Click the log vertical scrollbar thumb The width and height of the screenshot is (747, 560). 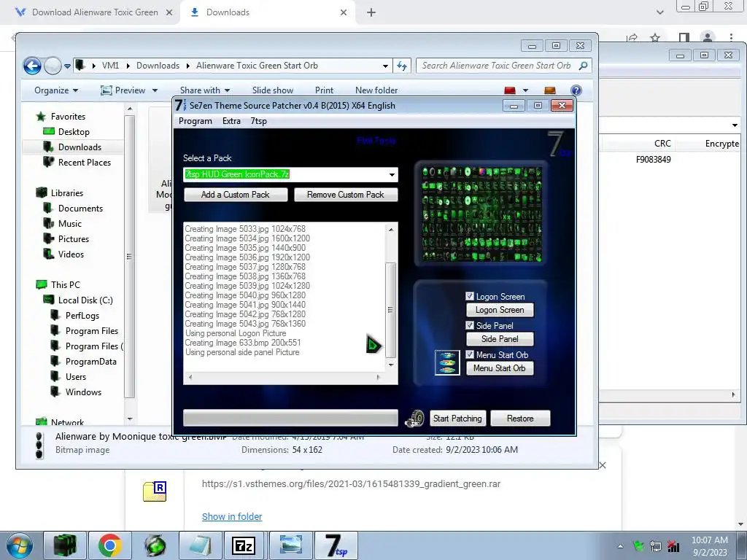(391, 309)
